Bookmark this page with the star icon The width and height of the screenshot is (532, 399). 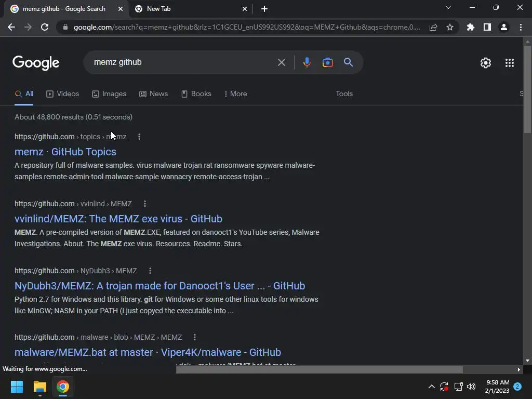coord(450,27)
